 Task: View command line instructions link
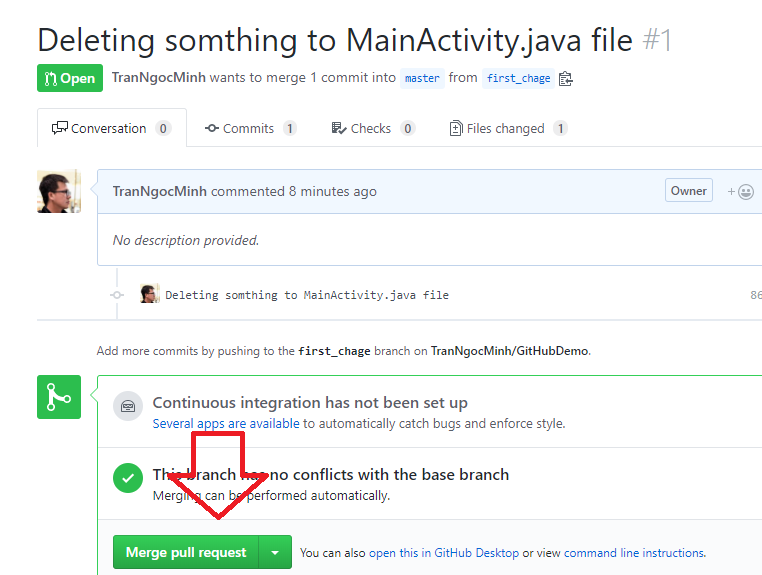coord(634,553)
